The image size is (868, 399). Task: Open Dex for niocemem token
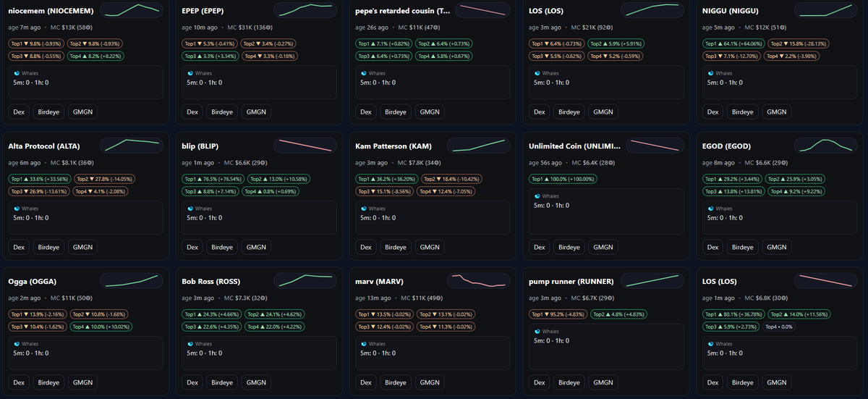pos(19,112)
